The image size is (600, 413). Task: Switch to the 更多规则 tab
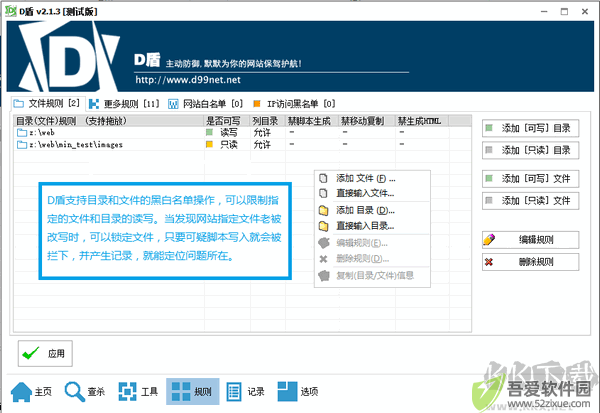pyautogui.click(x=124, y=104)
